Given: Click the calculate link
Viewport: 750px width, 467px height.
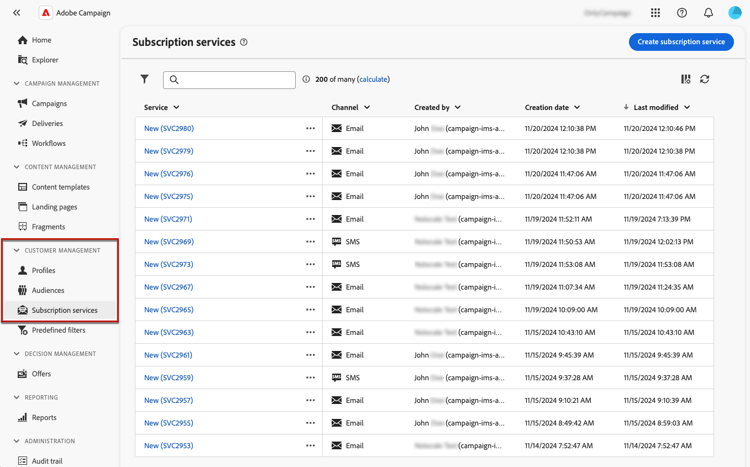Looking at the screenshot, I should tap(373, 79).
